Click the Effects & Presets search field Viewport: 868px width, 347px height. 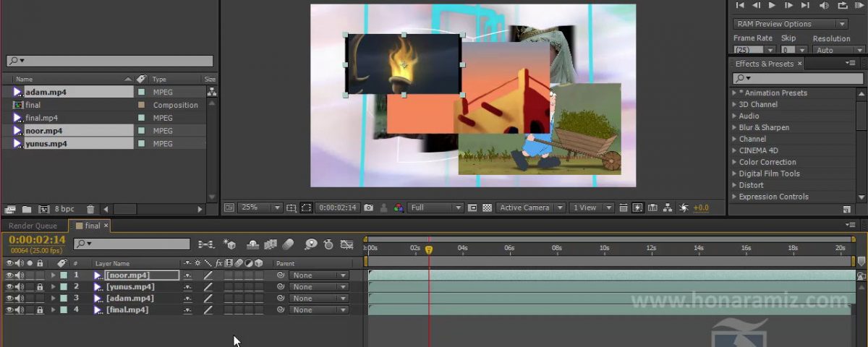pos(797,78)
